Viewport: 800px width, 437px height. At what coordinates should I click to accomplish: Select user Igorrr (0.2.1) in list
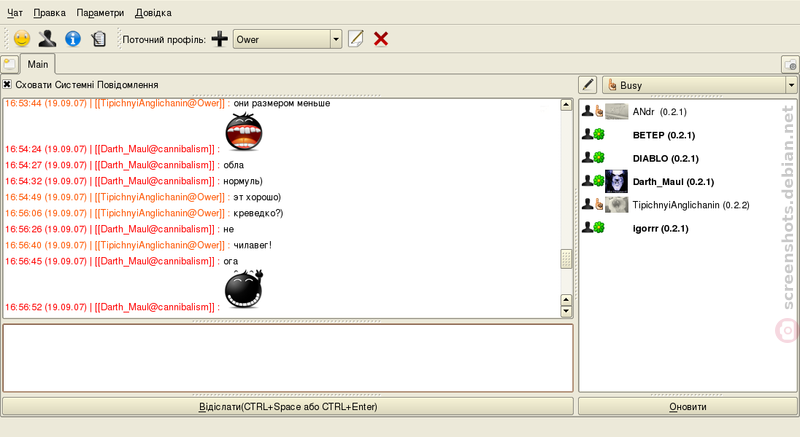[661, 228]
